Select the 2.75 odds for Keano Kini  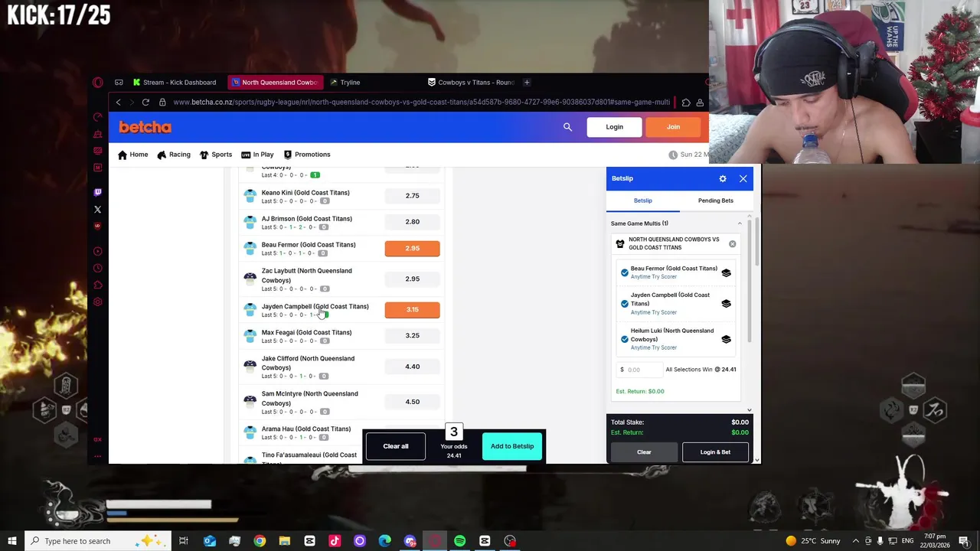pyautogui.click(x=412, y=196)
